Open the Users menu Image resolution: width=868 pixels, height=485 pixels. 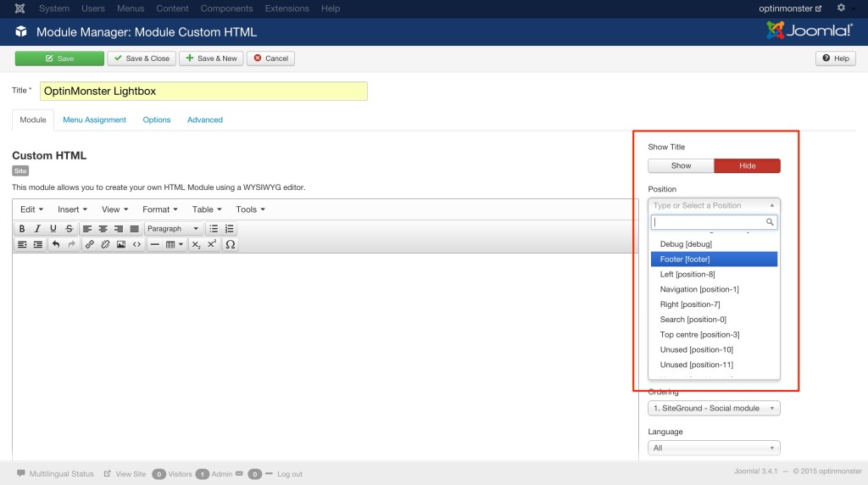(x=93, y=8)
